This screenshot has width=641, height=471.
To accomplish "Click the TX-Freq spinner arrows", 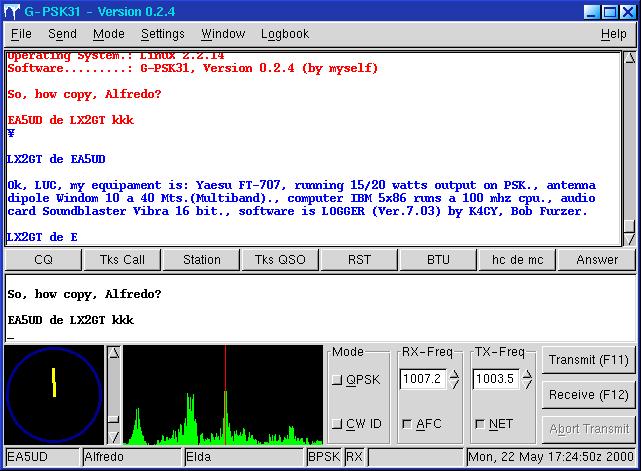I will point(526,379).
